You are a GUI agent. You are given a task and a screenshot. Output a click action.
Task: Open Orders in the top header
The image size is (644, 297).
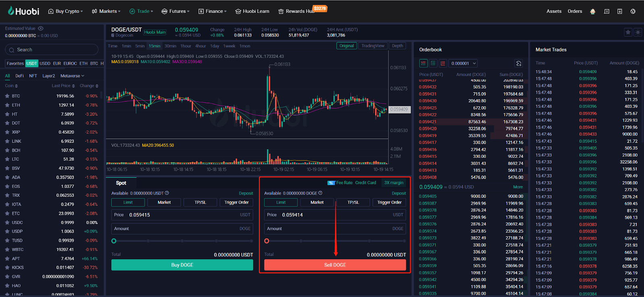[x=575, y=11]
